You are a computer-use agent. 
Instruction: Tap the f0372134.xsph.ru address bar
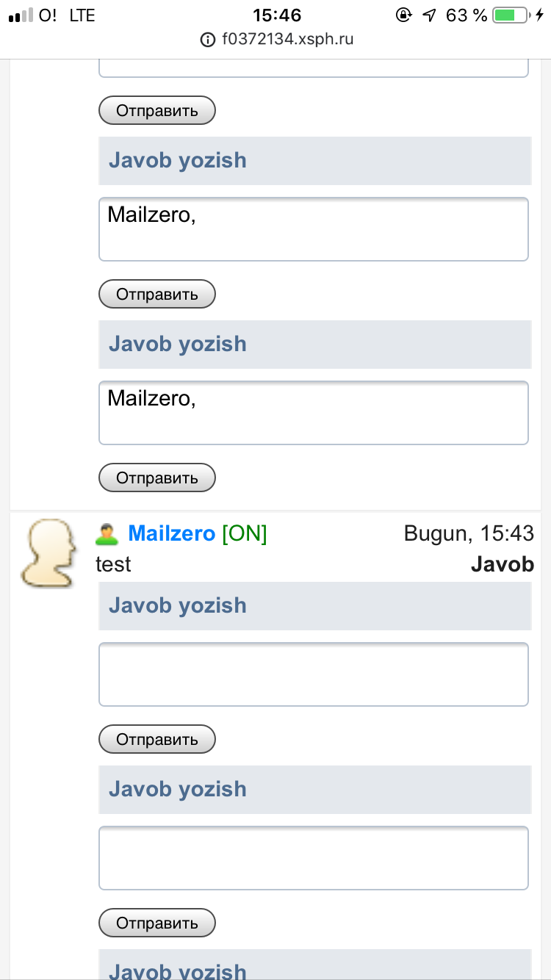[x=287, y=40]
